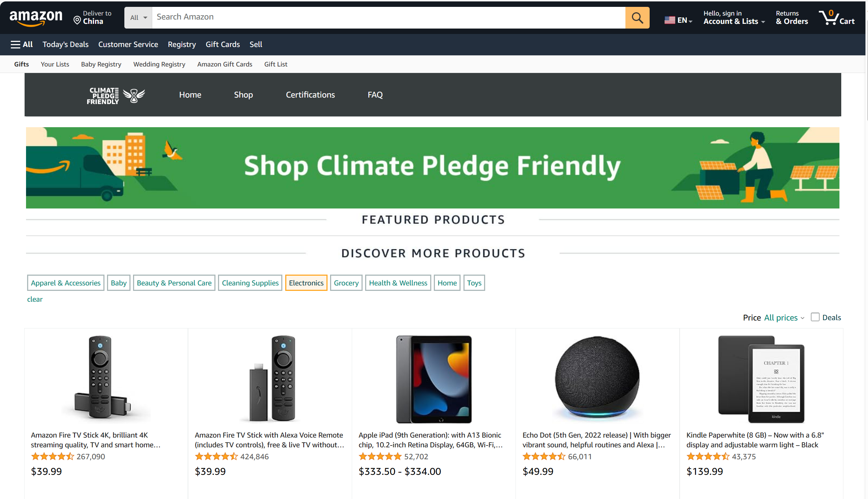Expand the All search category dropdown

pyautogui.click(x=138, y=18)
